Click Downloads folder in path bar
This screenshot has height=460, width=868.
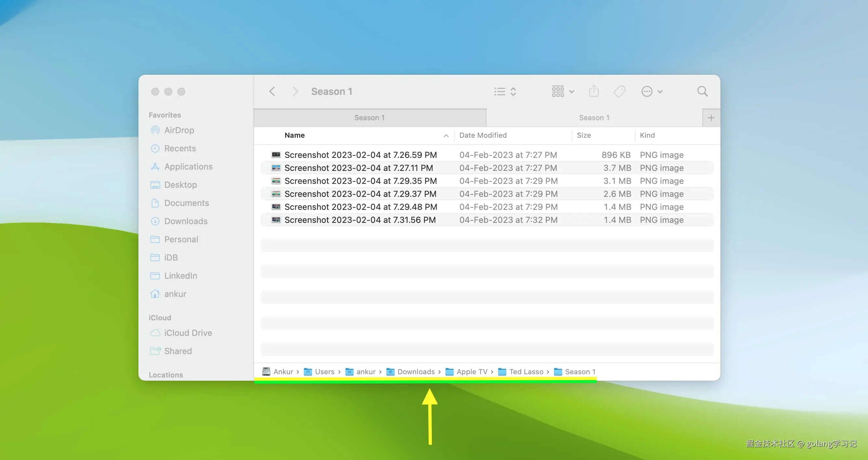click(x=415, y=372)
